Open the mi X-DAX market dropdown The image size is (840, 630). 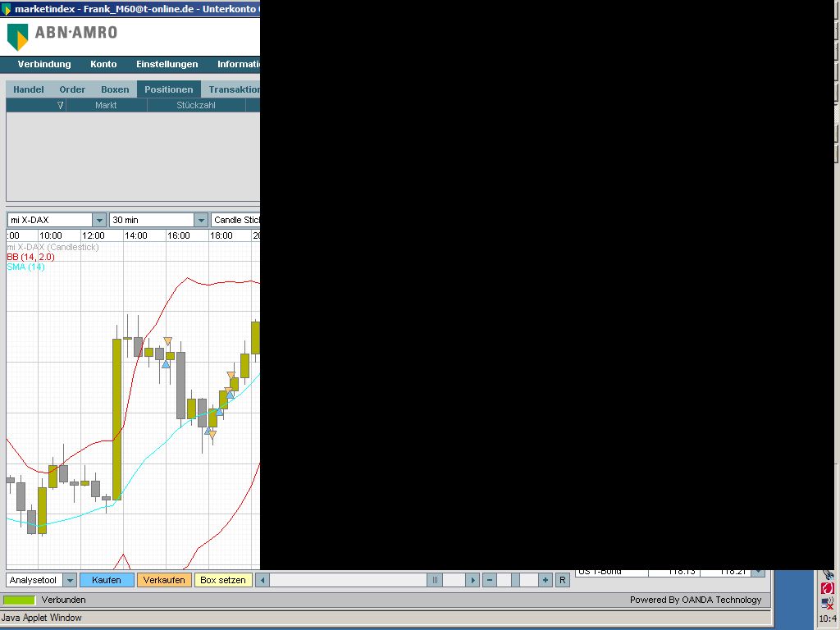click(98, 220)
